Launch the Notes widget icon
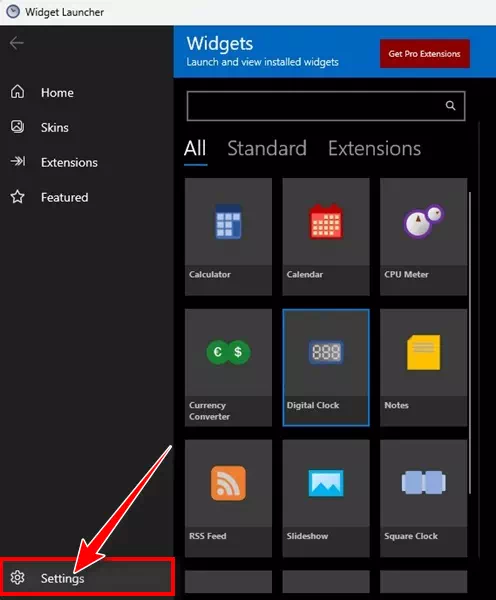The height and width of the screenshot is (600, 496). (x=423, y=352)
